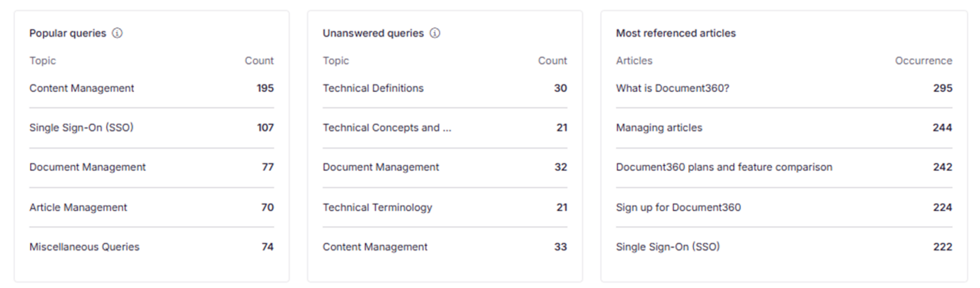Select Single Sign-On (SSO) popular query row
Screen dimensions: 980x288
click(151, 127)
